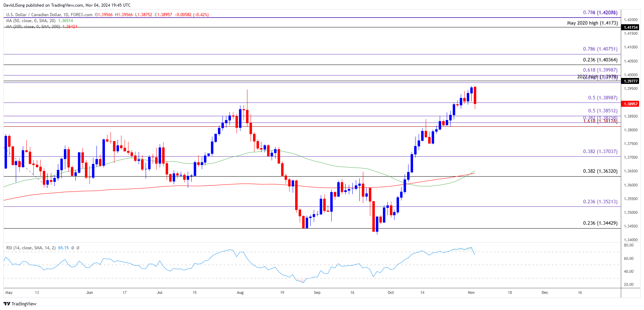Click the 1.35000 price axis label
Viewport: 644px width, 310px height.
coord(631,212)
